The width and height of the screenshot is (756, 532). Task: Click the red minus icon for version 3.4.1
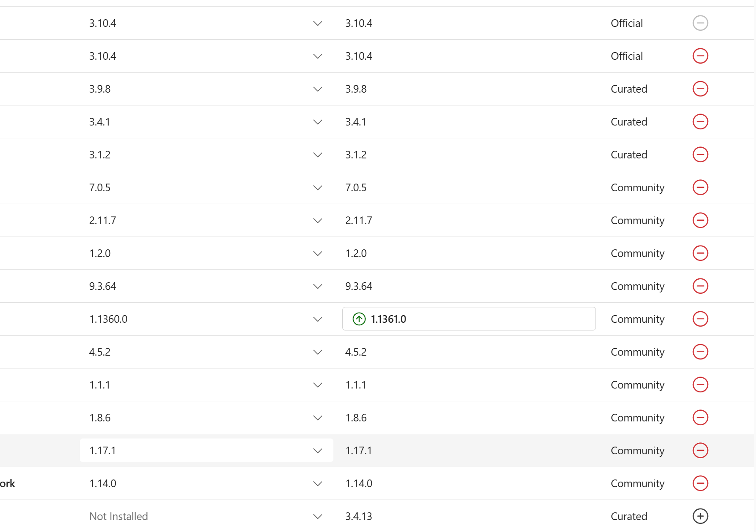pyautogui.click(x=700, y=122)
